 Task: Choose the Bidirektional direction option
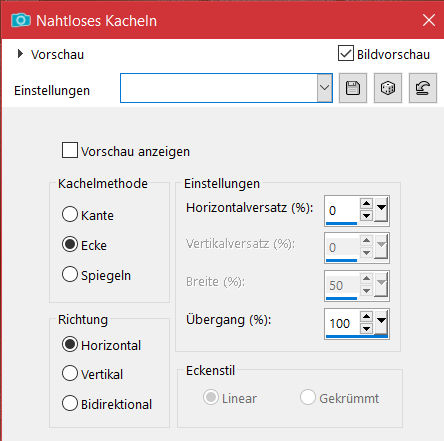[x=70, y=403]
